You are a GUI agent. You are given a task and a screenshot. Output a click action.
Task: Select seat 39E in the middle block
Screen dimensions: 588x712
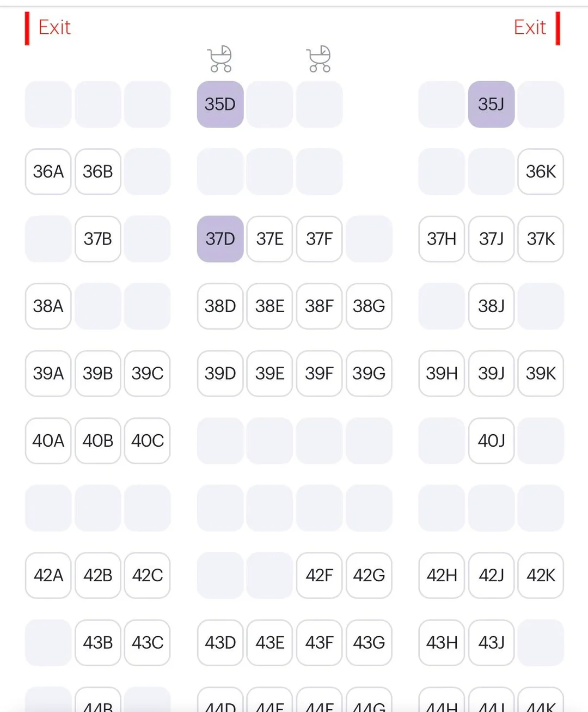coord(269,373)
